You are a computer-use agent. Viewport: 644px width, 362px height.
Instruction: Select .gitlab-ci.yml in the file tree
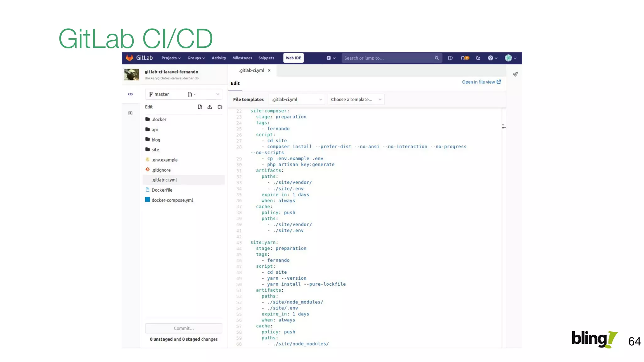point(184,180)
